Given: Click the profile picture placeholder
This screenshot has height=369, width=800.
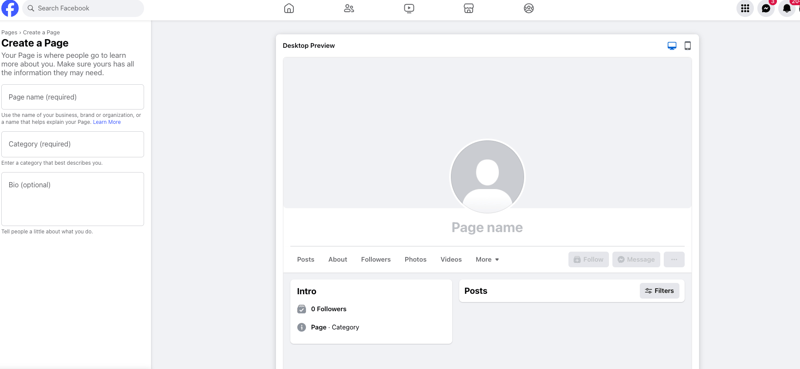Looking at the screenshot, I should pos(487,177).
